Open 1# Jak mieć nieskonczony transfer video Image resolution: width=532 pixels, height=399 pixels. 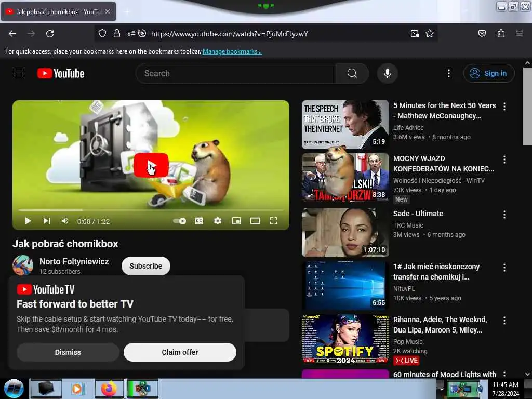pyautogui.click(x=436, y=272)
